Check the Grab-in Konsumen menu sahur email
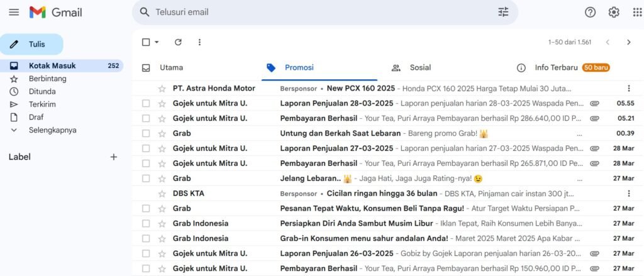This screenshot has height=276, width=644. (146, 238)
